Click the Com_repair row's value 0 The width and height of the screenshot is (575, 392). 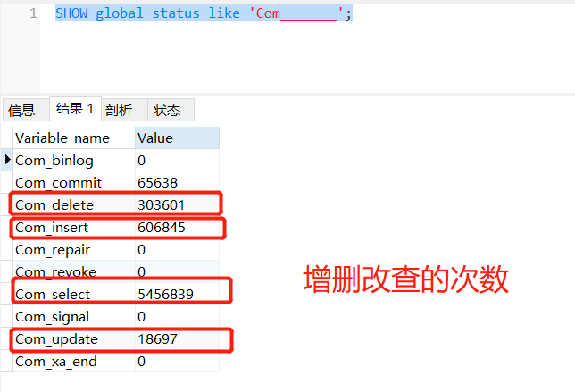pyautogui.click(x=142, y=250)
